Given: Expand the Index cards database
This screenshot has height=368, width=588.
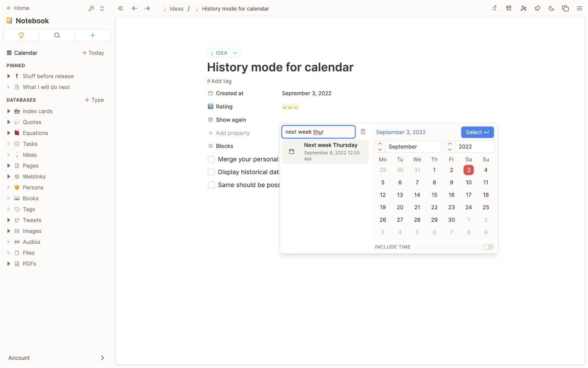Looking at the screenshot, I should point(9,111).
